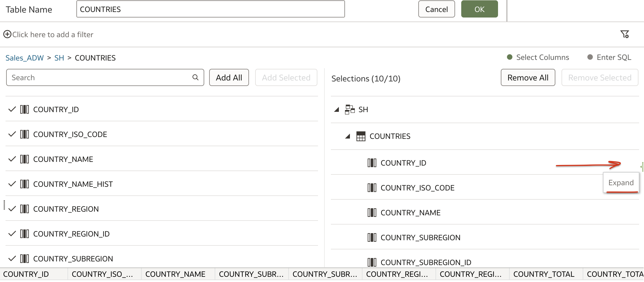Open Sales_ADW breadcrumb link

[x=25, y=58]
